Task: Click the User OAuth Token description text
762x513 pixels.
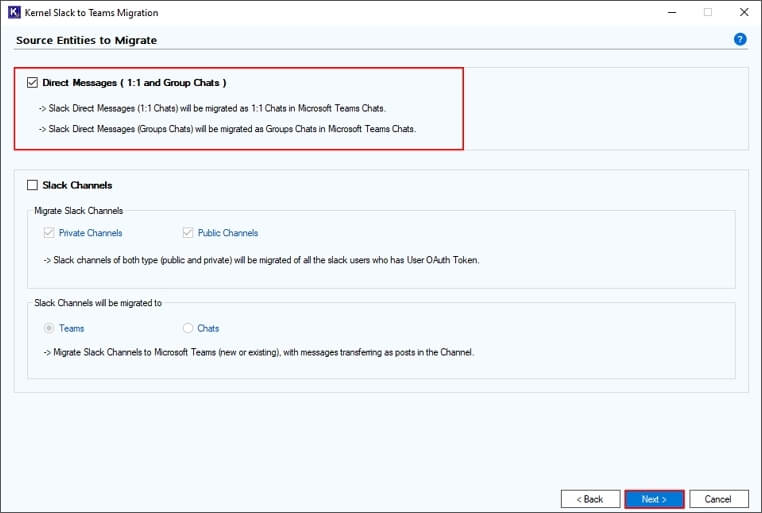Action: point(261,260)
